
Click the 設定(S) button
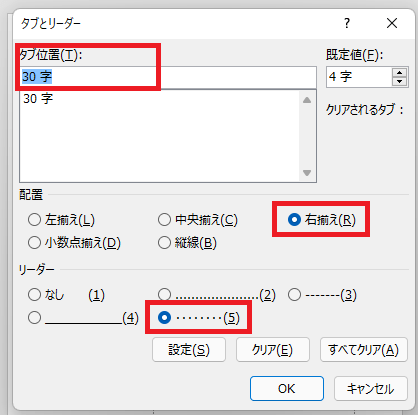click(189, 350)
